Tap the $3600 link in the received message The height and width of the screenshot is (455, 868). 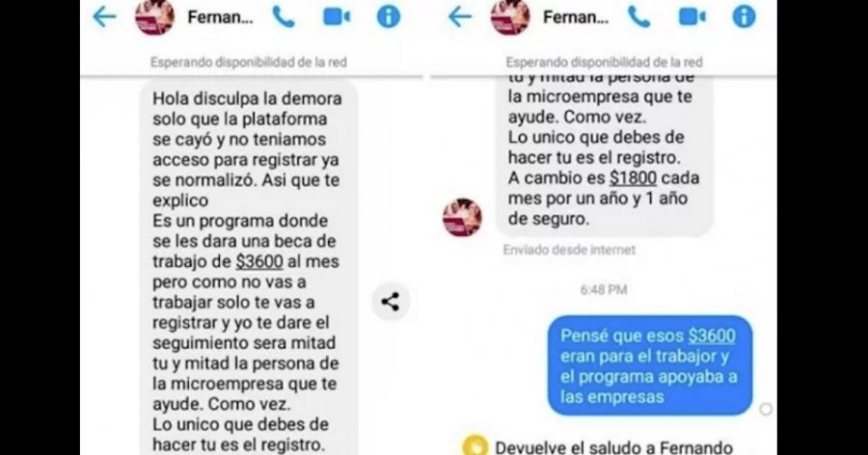click(259, 261)
